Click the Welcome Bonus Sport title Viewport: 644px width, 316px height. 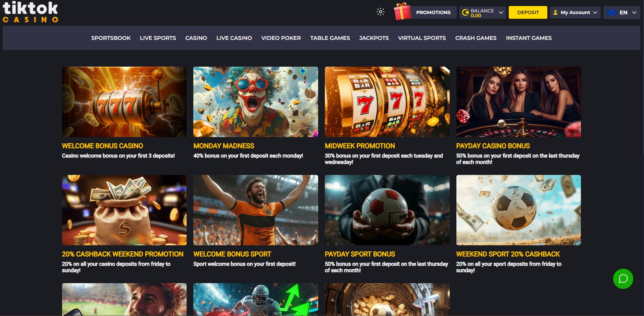[232, 254]
